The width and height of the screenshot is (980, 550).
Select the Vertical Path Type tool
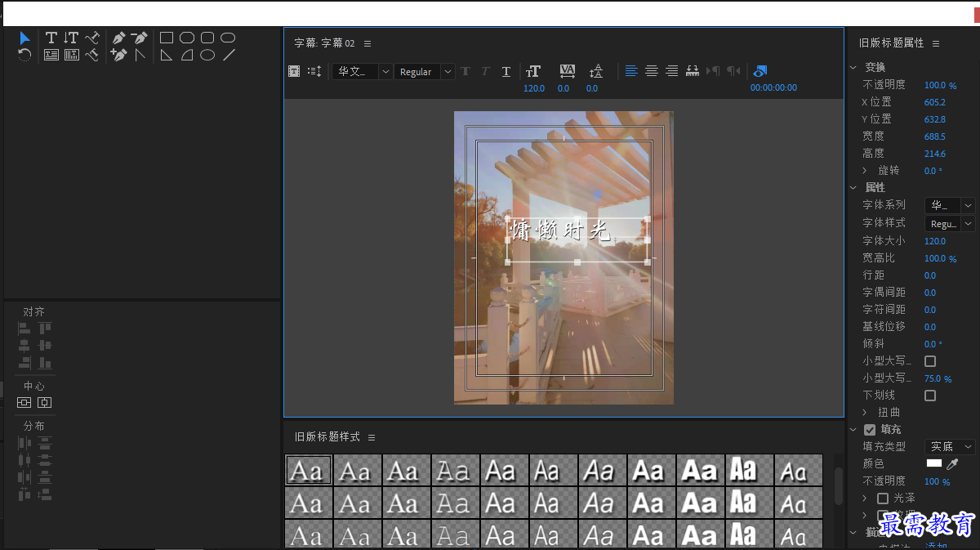(91, 55)
